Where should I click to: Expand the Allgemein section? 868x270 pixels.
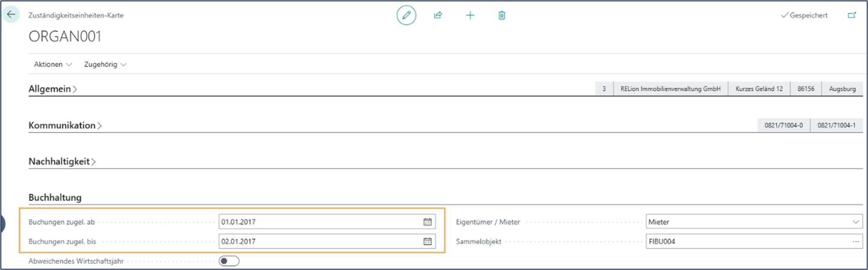(x=53, y=89)
